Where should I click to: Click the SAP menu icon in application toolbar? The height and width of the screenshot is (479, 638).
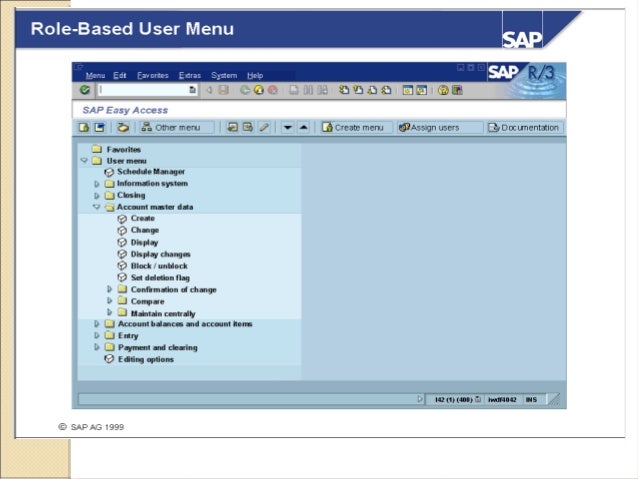point(99,127)
